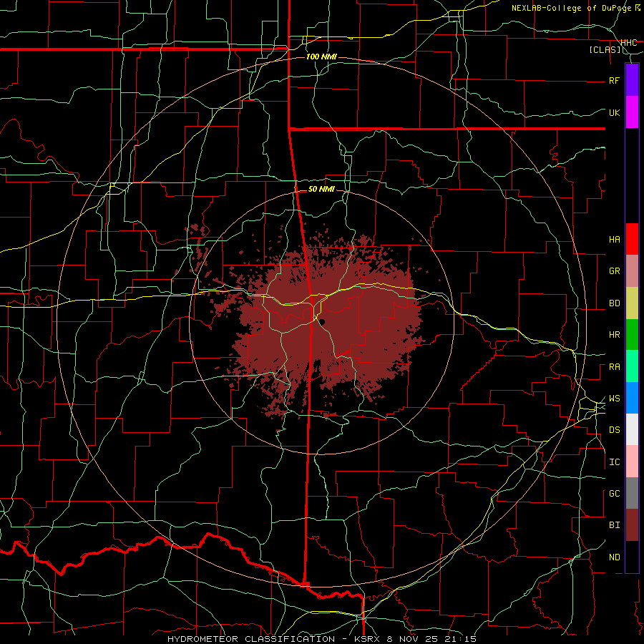Click the HA red legend swatch
Screen dimensions: 644x644
click(632, 239)
